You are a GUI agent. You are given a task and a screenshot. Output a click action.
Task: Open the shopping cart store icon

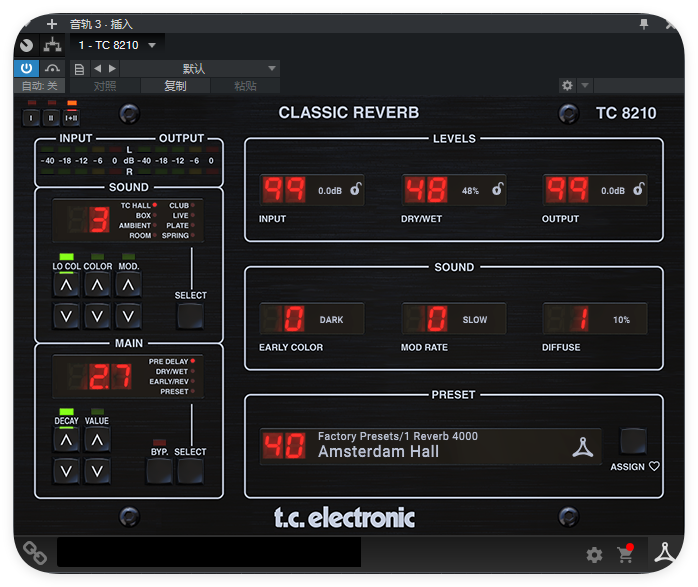pos(625,554)
